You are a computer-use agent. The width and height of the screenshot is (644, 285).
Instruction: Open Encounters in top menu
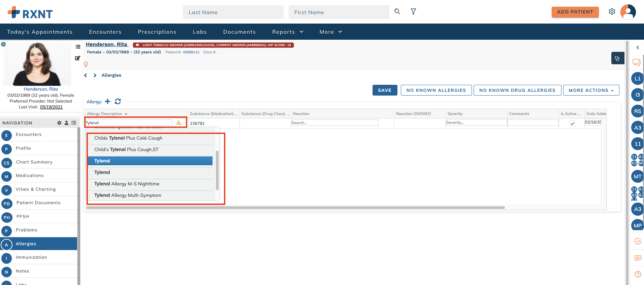click(105, 32)
